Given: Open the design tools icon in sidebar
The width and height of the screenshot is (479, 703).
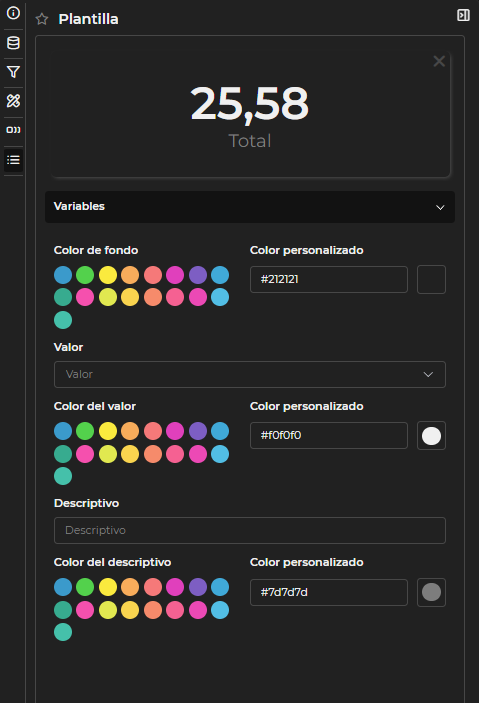Looking at the screenshot, I should click(x=13, y=101).
